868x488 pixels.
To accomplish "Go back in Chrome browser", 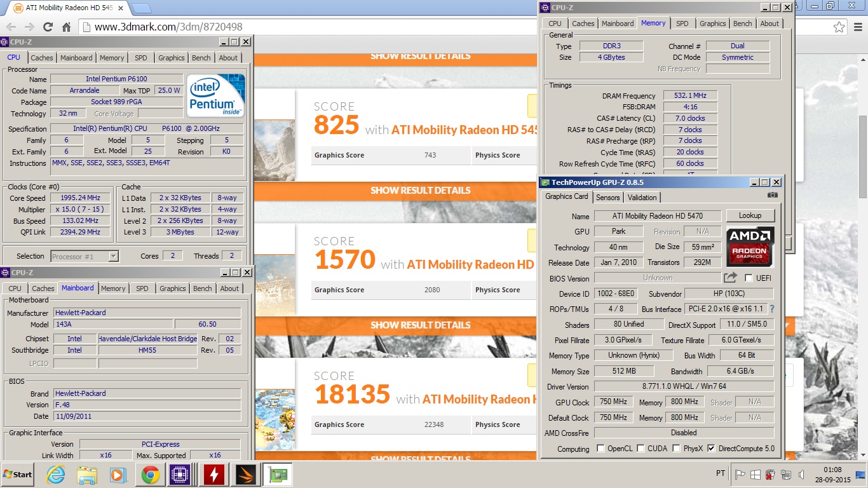I will (11, 27).
